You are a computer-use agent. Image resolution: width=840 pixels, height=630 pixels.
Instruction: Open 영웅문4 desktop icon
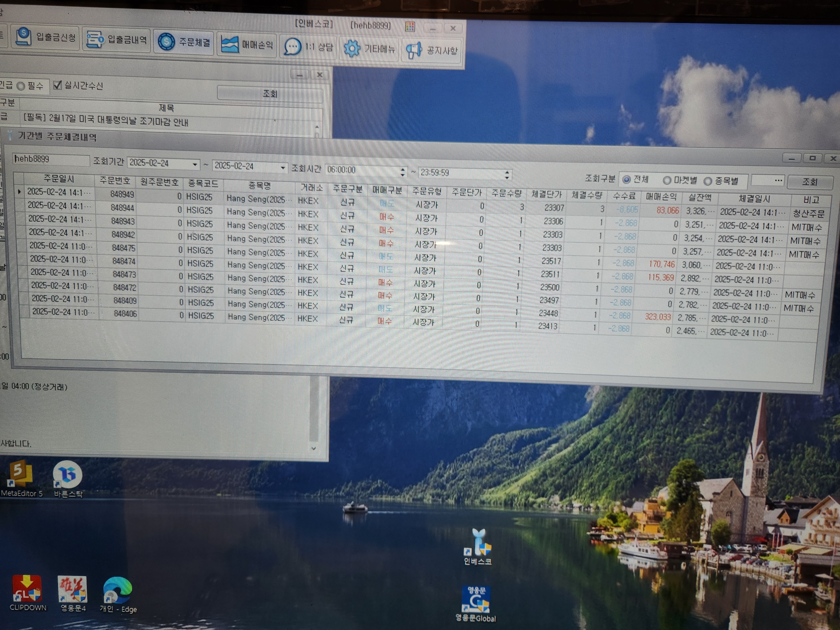click(x=73, y=594)
